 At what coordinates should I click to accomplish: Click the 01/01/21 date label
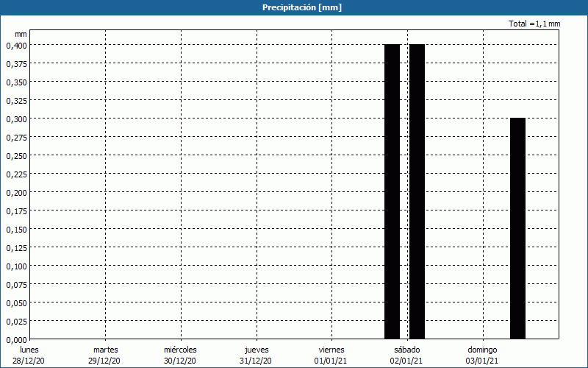331,361
